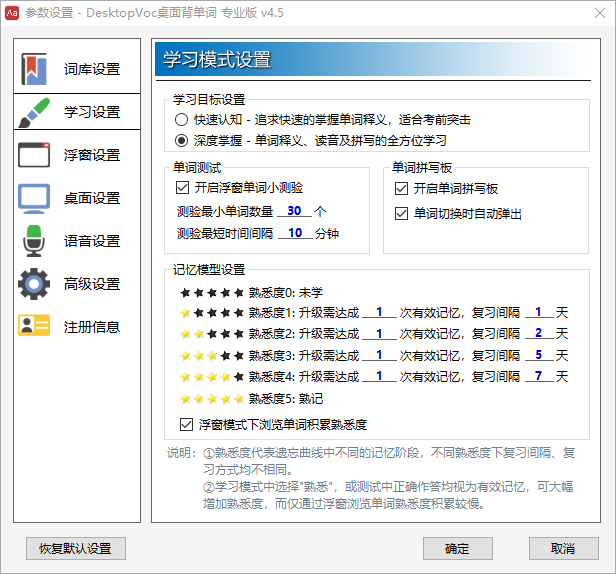This screenshot has height=574, width=616.
Task: Click the 学习设置 paintbrush icon
Action: coord(34,112)
